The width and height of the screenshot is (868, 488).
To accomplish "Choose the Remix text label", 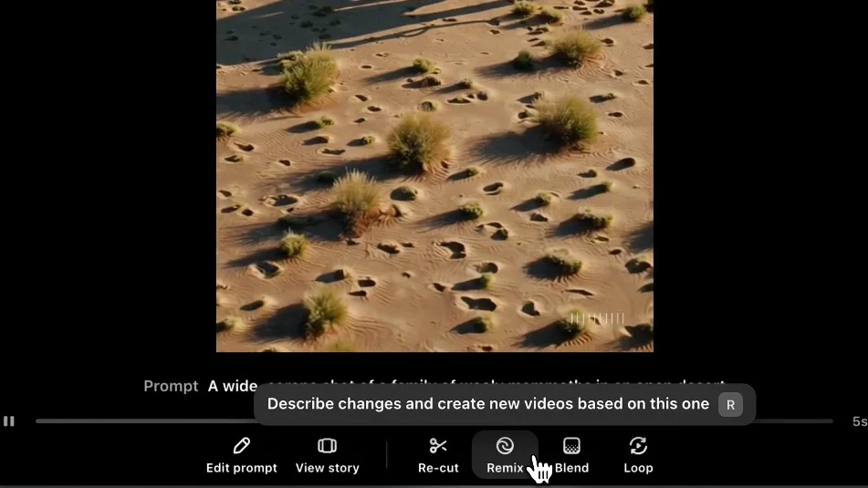I will pyautogui.click(x=505, y=468).
